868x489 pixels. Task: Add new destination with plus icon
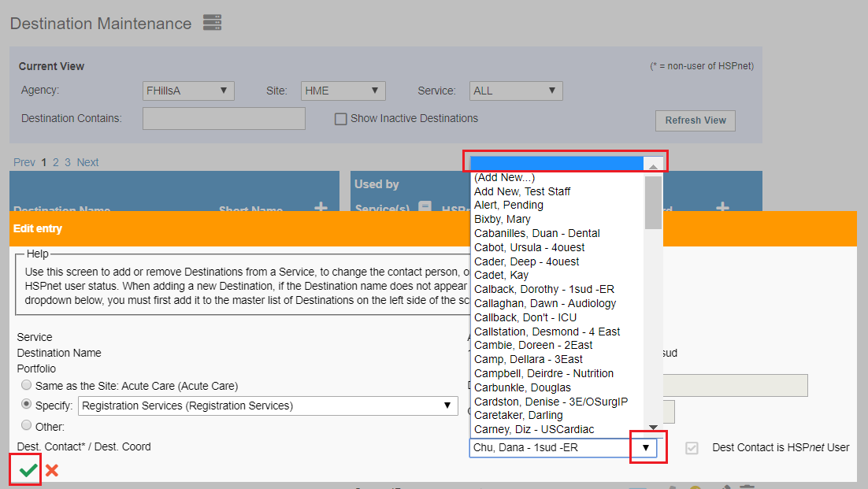(321, 207)
